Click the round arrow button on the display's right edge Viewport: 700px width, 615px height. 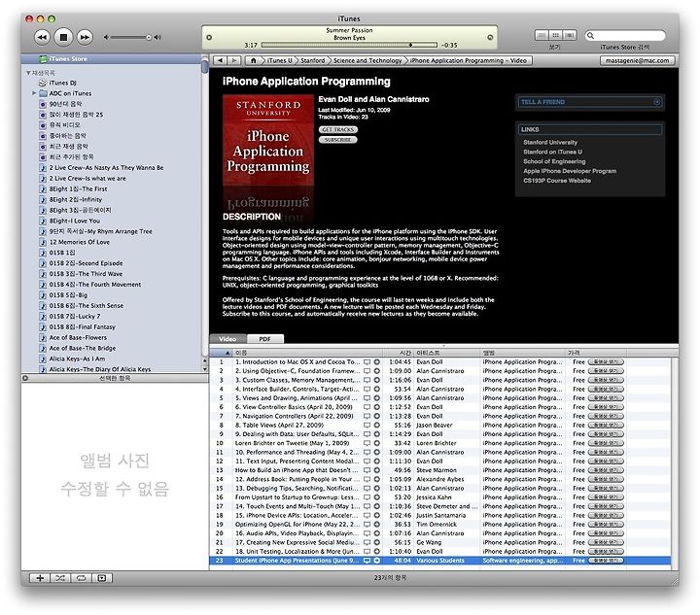pyautogui.click(x=490, y=38)
